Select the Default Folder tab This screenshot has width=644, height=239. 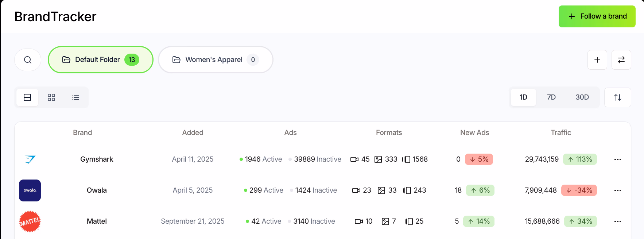tap(101, 60)
